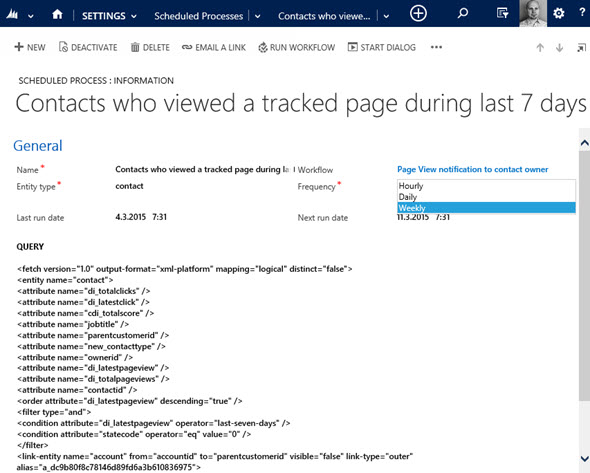Open the 'Contacts who viewe...' record breadcrumb
Image resolution: width=590 pixels, height=473 pixels.
tap(324, 16)
